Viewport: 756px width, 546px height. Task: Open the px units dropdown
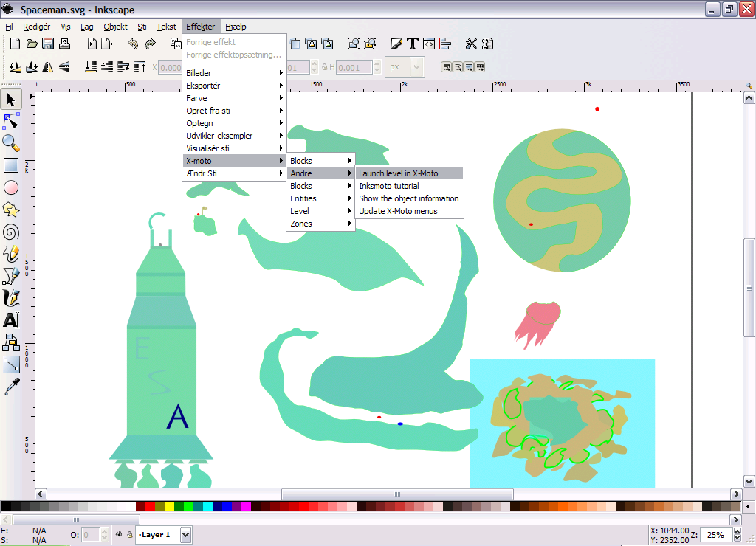(405, 67)
